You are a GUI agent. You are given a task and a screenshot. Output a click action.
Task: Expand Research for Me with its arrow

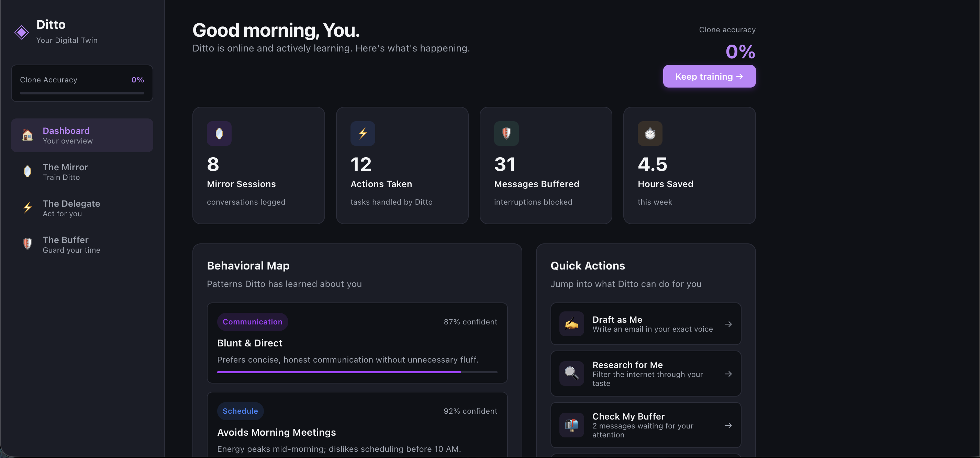pos(728,374)
